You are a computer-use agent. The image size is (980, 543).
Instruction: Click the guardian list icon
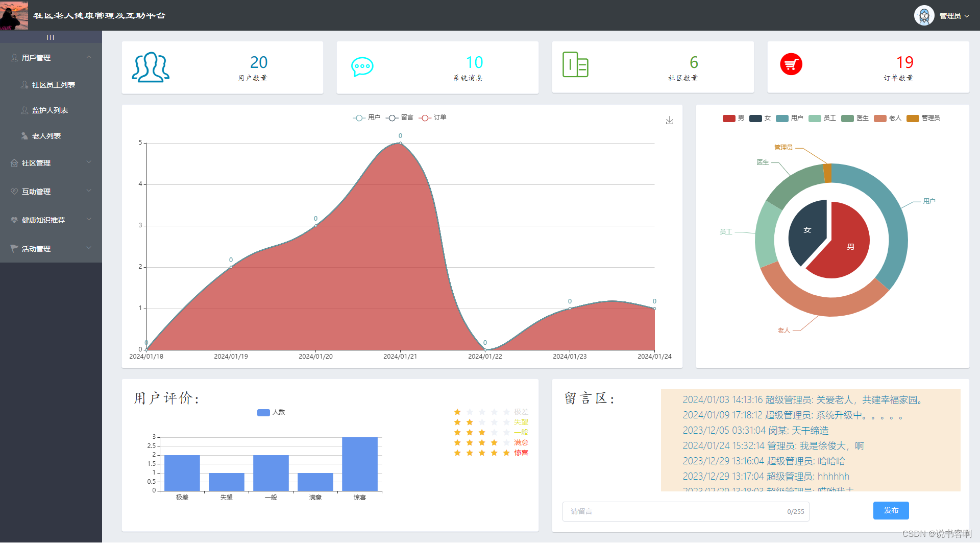coord(24,110)
